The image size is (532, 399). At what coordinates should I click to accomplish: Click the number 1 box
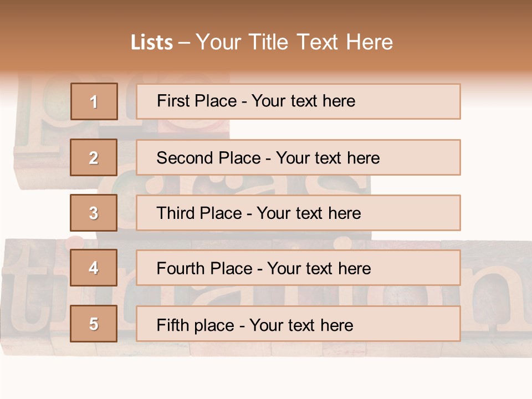click(x=94, y=101)
